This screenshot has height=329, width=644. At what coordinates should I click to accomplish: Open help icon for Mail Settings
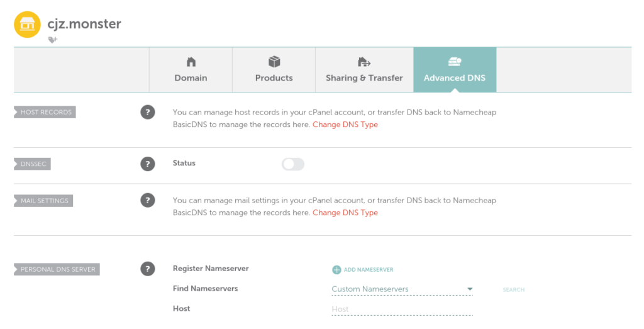click(x=147, y=201)
